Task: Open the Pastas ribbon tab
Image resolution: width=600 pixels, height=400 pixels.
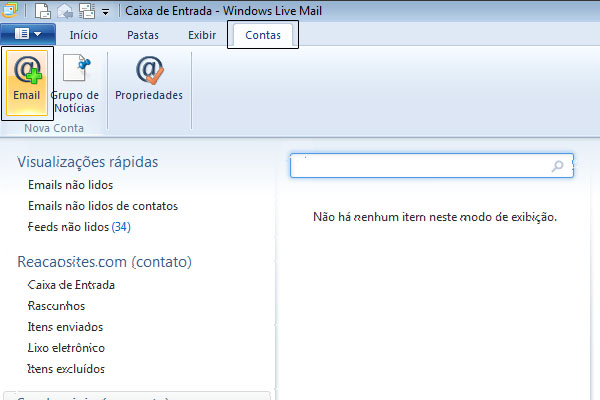Action: pyautogui.click(x=142, y=35)
